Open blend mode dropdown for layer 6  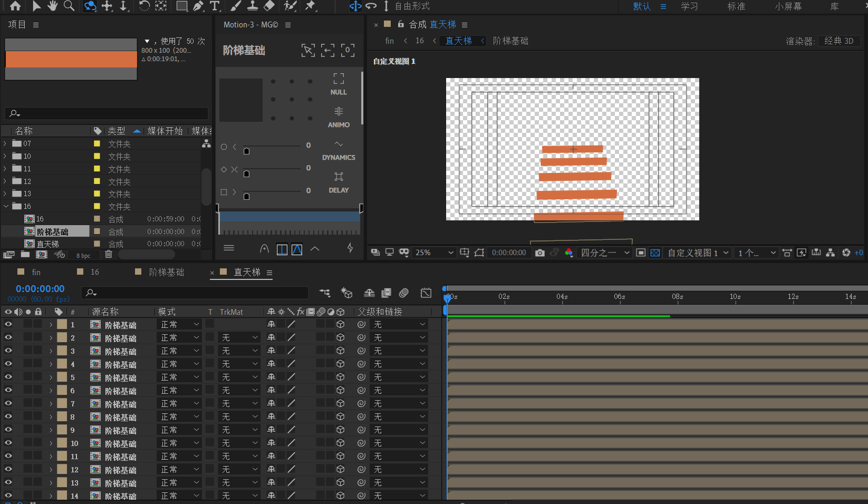point(180,390)
